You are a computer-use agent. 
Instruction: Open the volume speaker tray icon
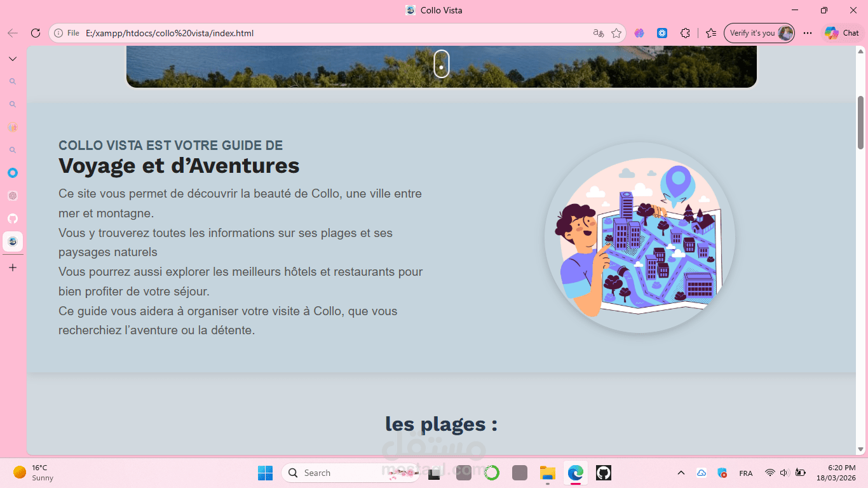coord(785,473)
